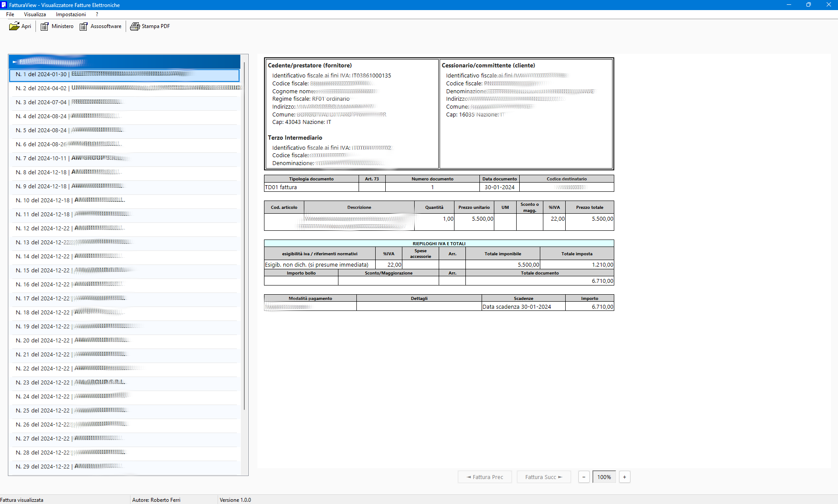Open the Visualizza menu
This screenshot has width=838, height=504.
click(x=35, y=14)
